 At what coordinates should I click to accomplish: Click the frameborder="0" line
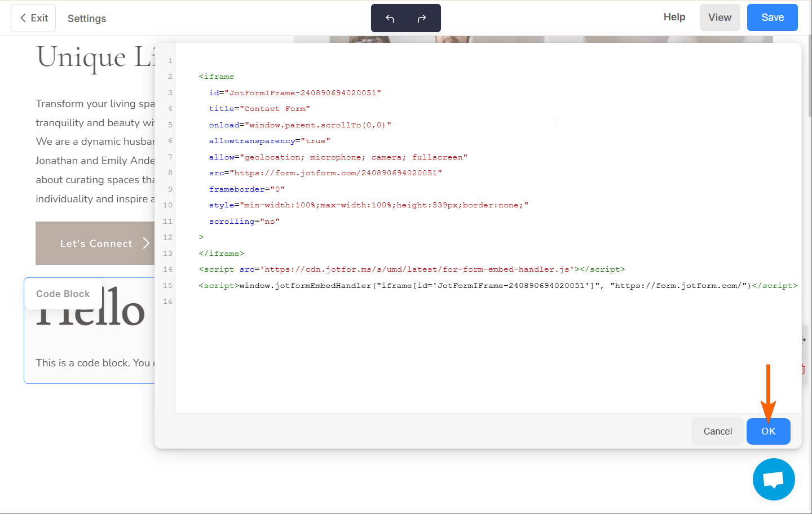pos(247,189)
